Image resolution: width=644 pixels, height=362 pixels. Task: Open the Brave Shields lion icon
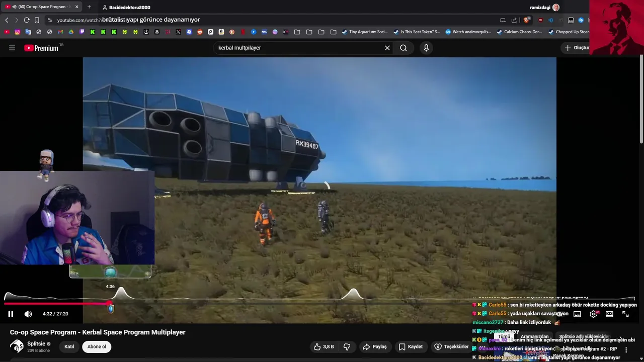pyautogui.click(x=527, y=20)
